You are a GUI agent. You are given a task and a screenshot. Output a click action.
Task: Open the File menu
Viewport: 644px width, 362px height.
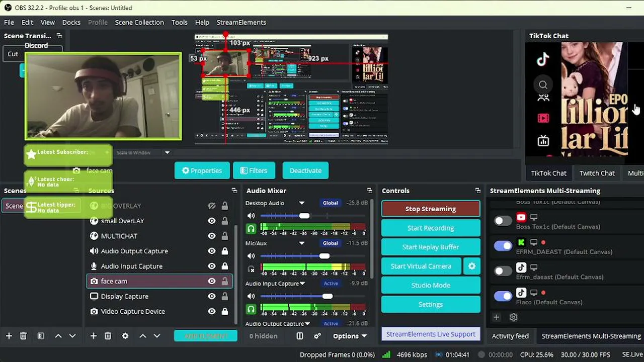coord(9,22)
